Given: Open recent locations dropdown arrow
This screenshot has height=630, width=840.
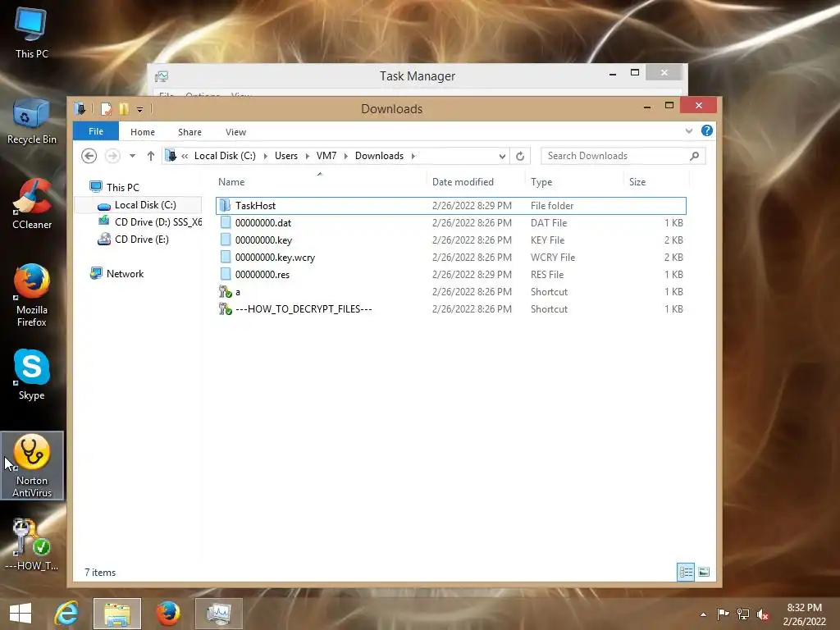Looking at the screenshot, I should click(132, 156).
